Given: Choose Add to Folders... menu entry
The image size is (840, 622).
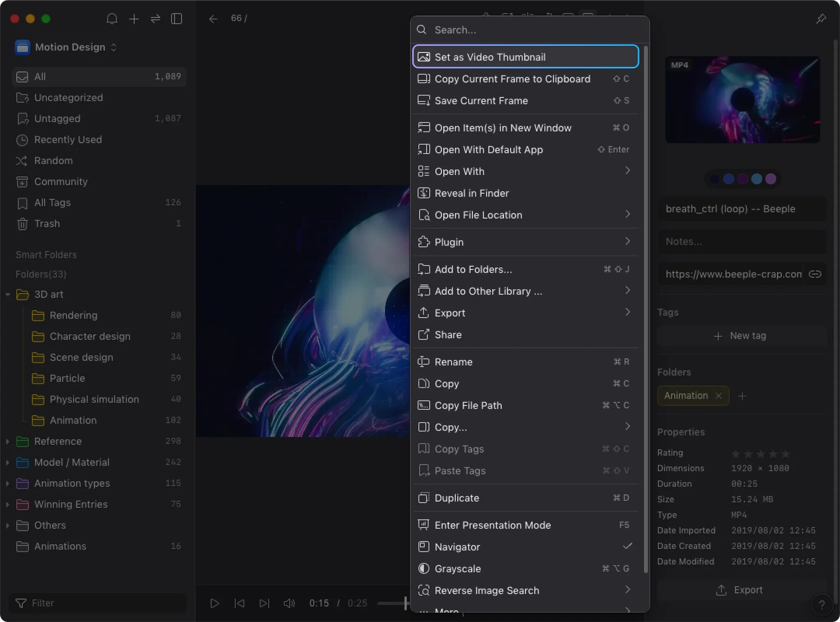Looking at the screenshot, I should point(526,269).
